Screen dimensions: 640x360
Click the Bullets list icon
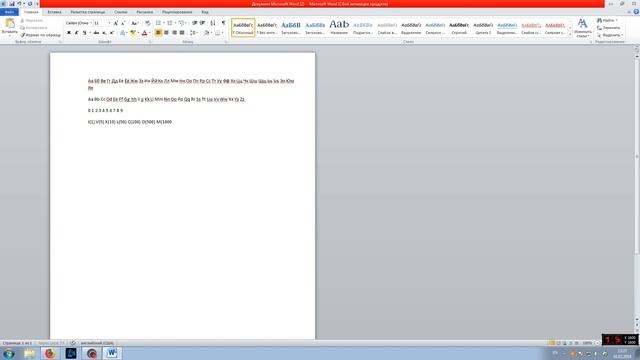(158, 23)
